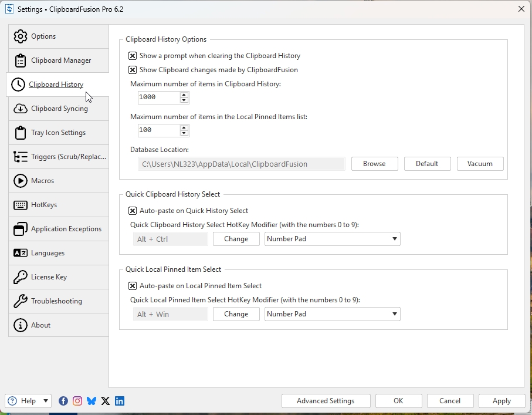
Task: Click the Macros play icon
Action: (21, 181)
